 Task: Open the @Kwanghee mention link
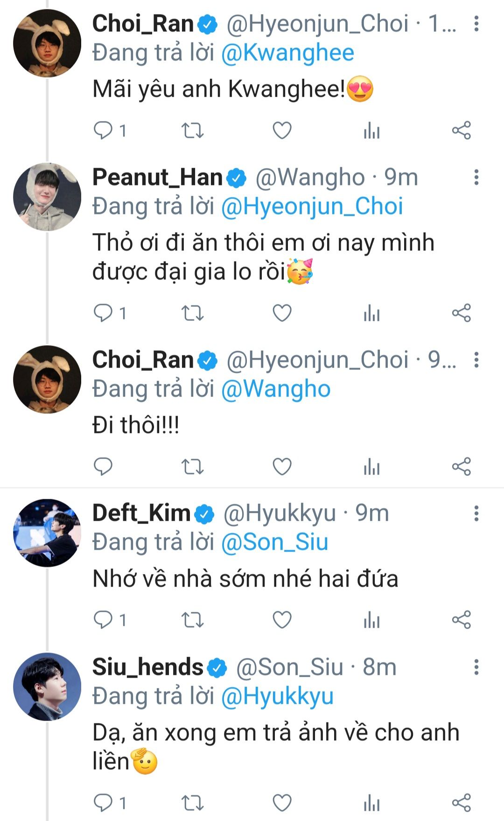[287, 53]
